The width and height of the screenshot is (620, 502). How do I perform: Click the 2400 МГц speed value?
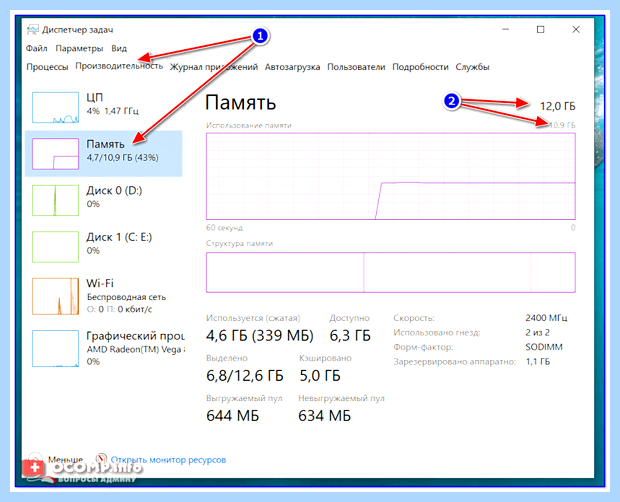pos(546,318)
